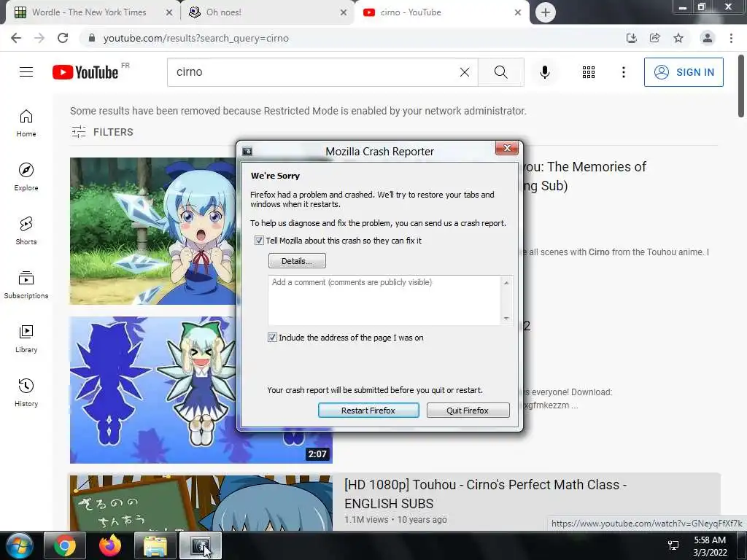This screenshot has width=747, height=560.
Task: Click the crash reporter taskbar item
Action: [x=201, y=545]
